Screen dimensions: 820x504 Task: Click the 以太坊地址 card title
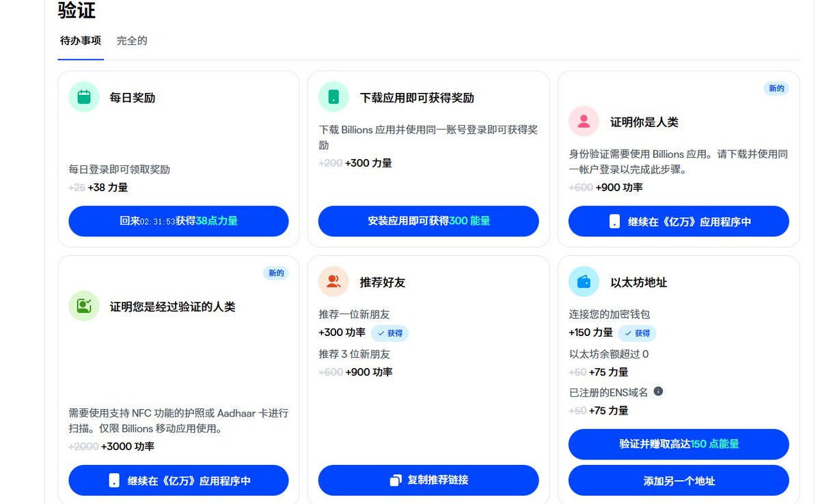coord(639,282)
